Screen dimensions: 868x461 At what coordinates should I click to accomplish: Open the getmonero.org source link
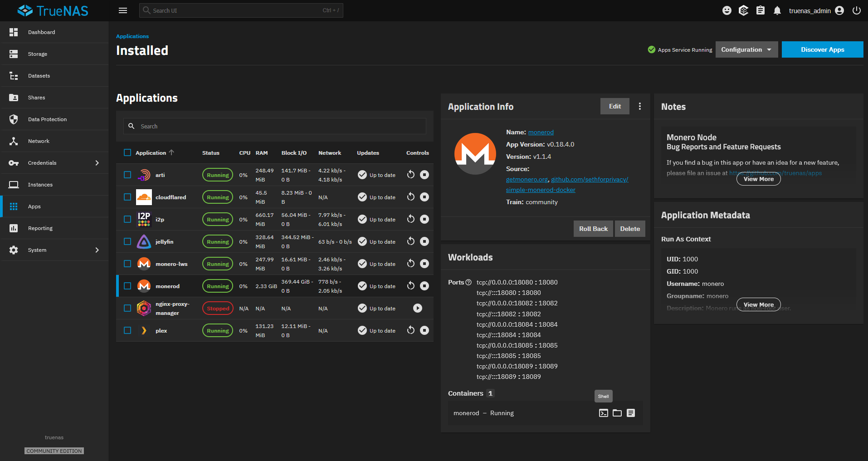(x=526, y=179)
